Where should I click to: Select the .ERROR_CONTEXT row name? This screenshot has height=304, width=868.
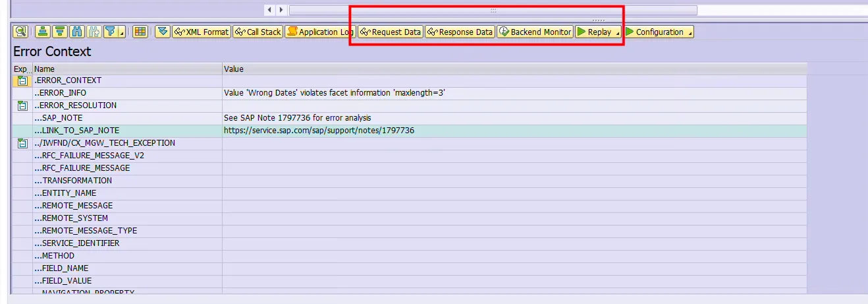[x=68, y=80]
